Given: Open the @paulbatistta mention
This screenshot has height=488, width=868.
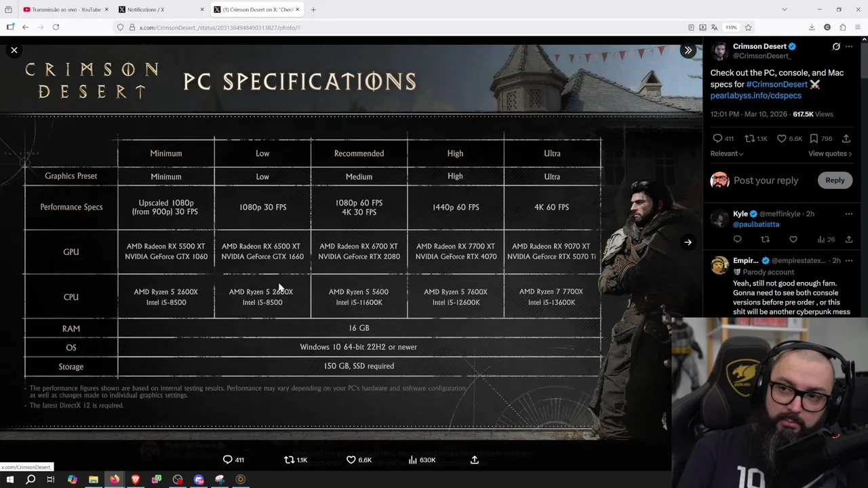Looking at the screenshot, I should 756,224.
